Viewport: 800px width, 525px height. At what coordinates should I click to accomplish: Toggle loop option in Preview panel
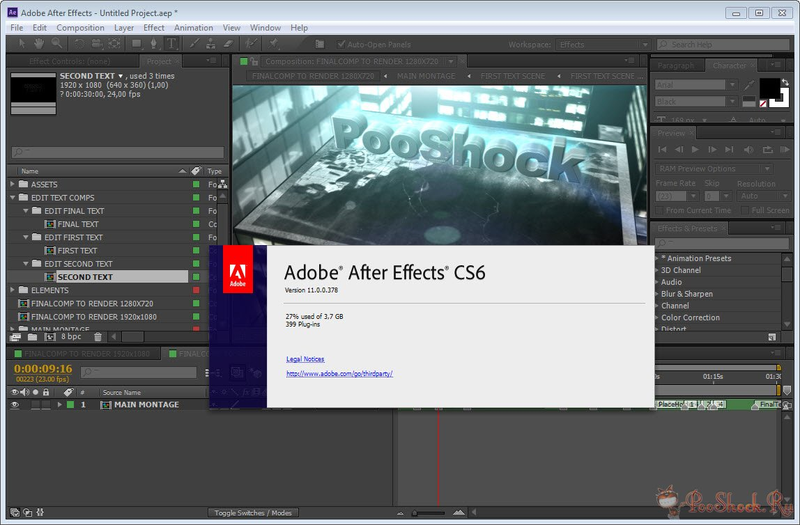click(767, 149)
